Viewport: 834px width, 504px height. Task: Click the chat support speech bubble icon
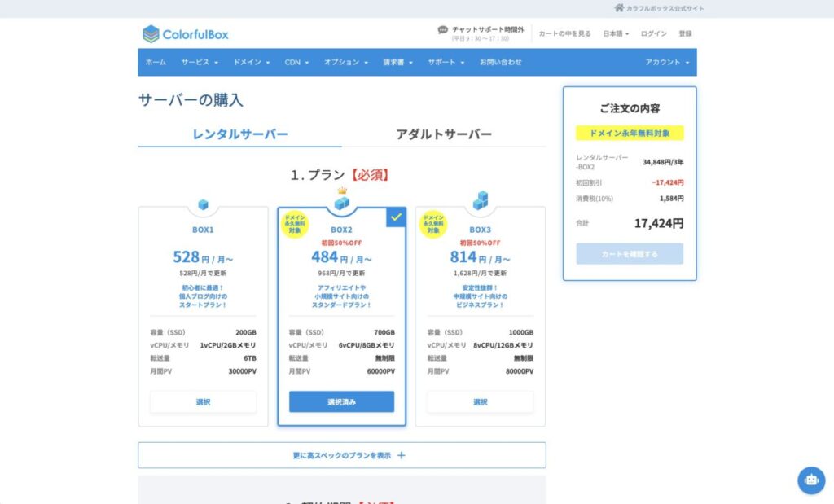click(443, 30)
